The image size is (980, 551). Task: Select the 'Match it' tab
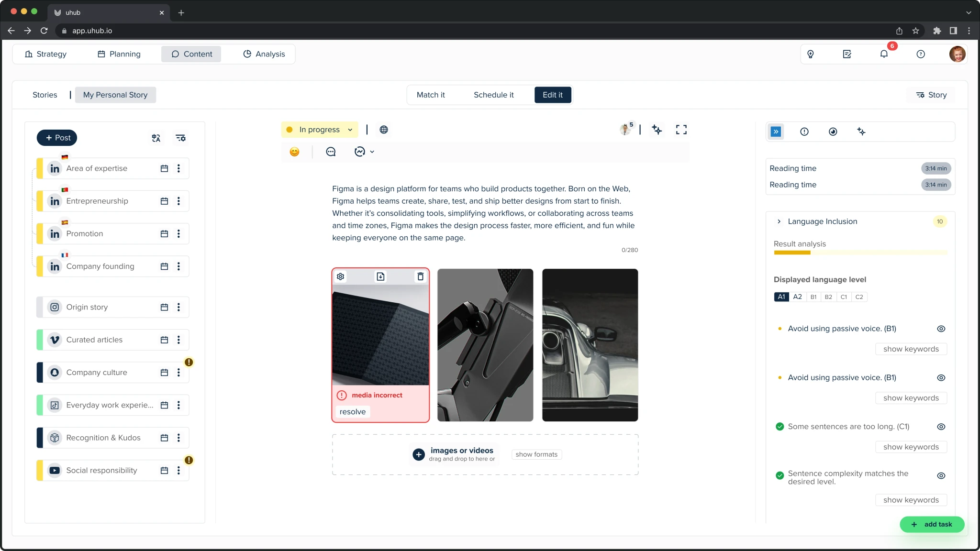point(430,95)
